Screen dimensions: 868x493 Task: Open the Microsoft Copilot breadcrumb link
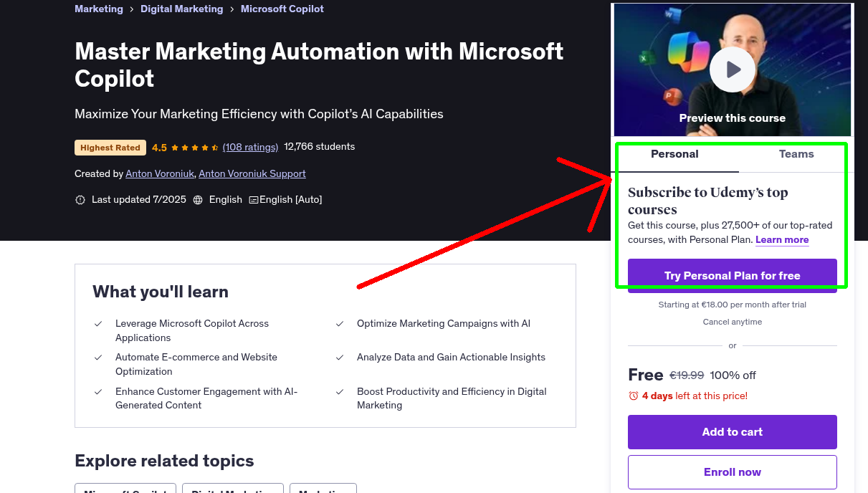point(282,9)
